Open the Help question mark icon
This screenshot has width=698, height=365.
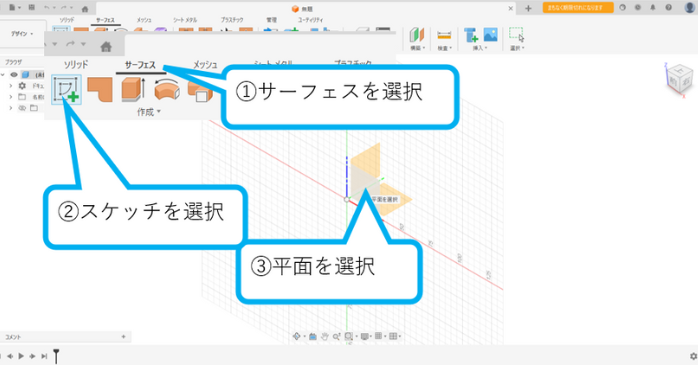pyautogui.click(x=668, y=8)
